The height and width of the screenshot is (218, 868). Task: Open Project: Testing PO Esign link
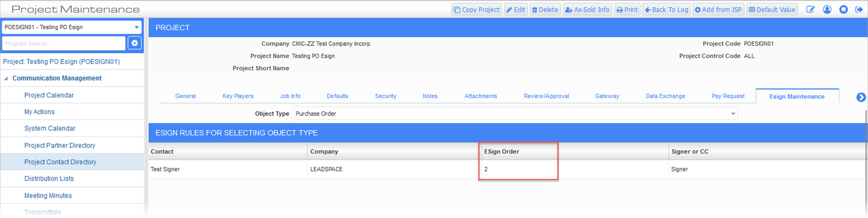point(61,62)
